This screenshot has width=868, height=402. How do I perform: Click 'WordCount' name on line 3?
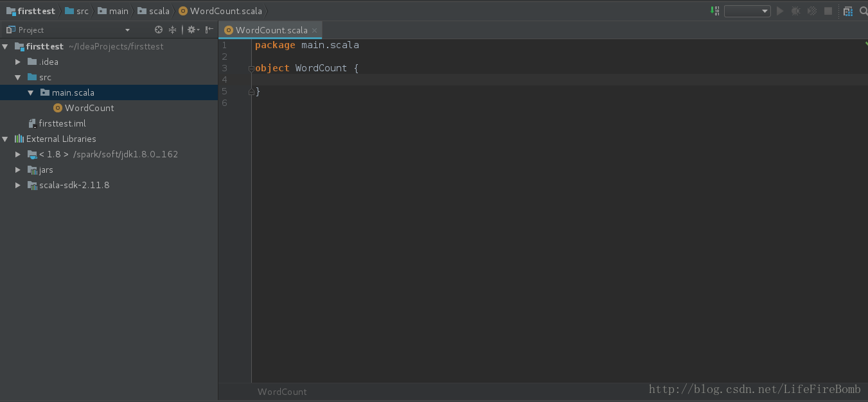321,68
